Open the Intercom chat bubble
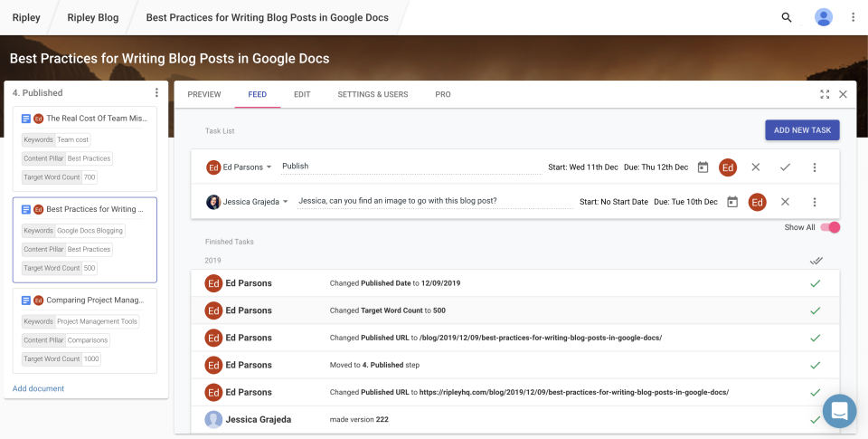This screenshot has width=868, height=439. [839, 411]
